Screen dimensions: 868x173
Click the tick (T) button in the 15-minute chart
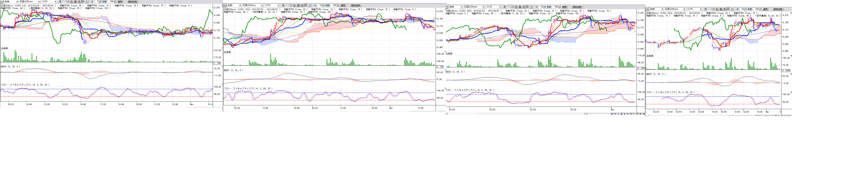(x=310, y=5)
